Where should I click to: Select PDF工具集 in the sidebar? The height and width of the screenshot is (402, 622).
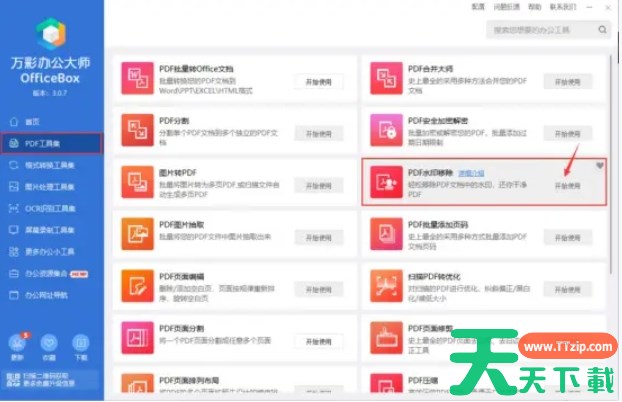pyautogui.click(x=52, y=143)
